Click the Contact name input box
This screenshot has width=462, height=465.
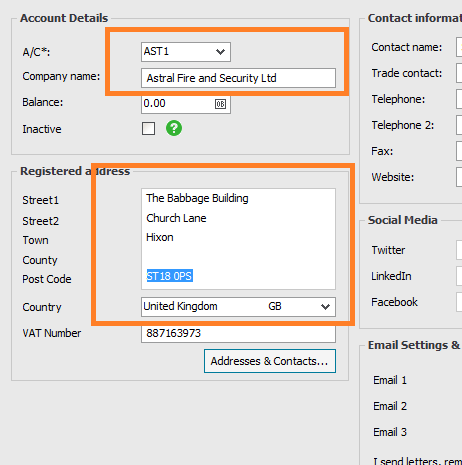(x=459, y=47)
